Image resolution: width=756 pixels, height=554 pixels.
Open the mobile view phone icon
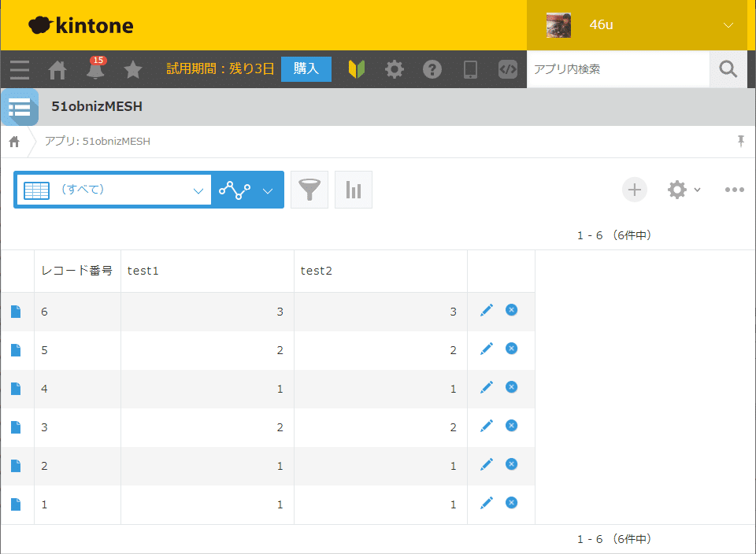click(x=470, y=69)
